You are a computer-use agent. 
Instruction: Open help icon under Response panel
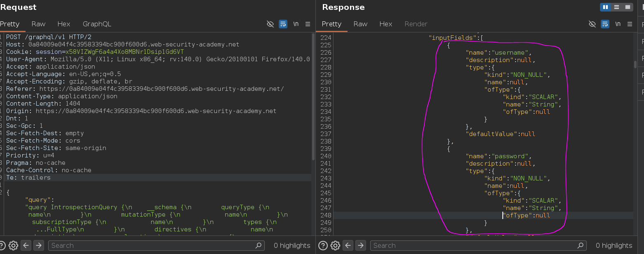323,245
